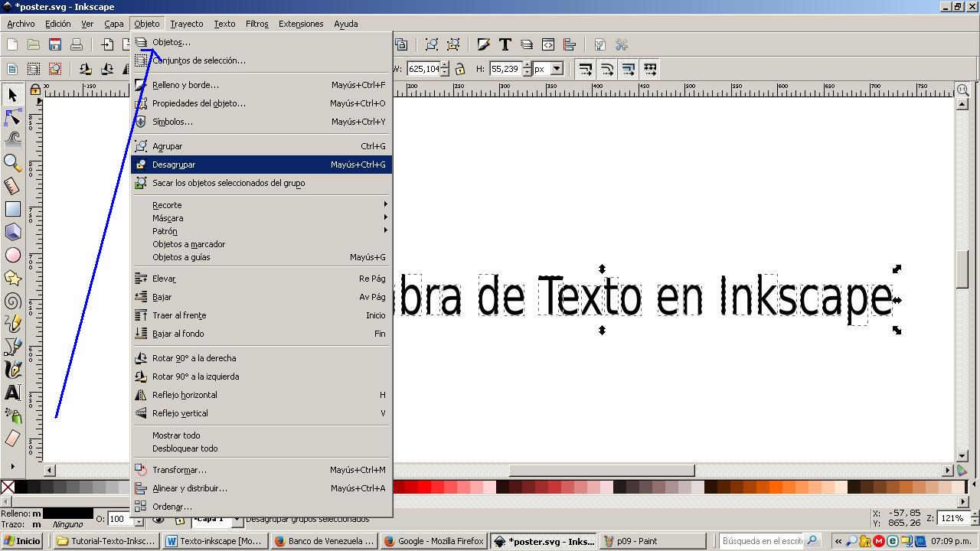Click the Save document icon

[55, 45]
